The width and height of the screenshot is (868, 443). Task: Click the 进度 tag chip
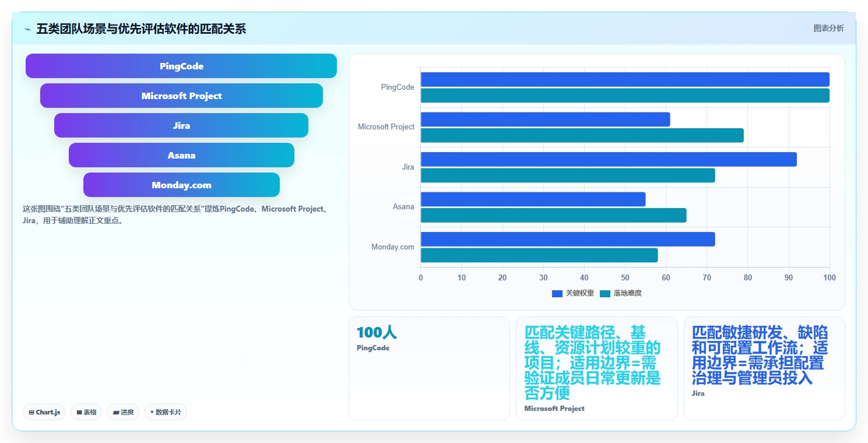point(123,412)
